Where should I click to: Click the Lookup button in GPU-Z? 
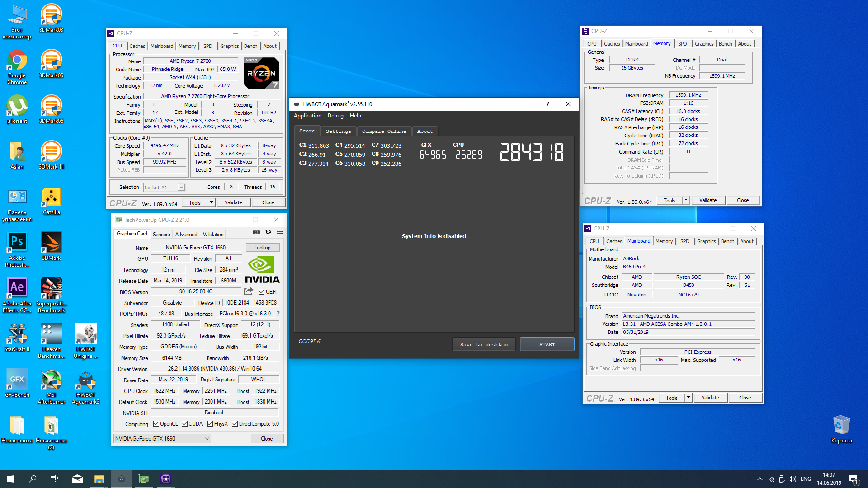pos(262,248)
